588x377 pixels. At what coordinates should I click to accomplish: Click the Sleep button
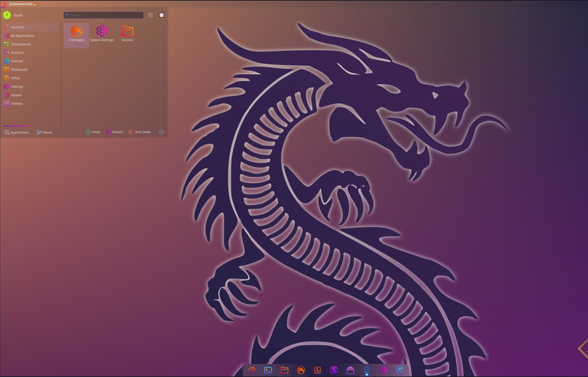tap(93, 132)
